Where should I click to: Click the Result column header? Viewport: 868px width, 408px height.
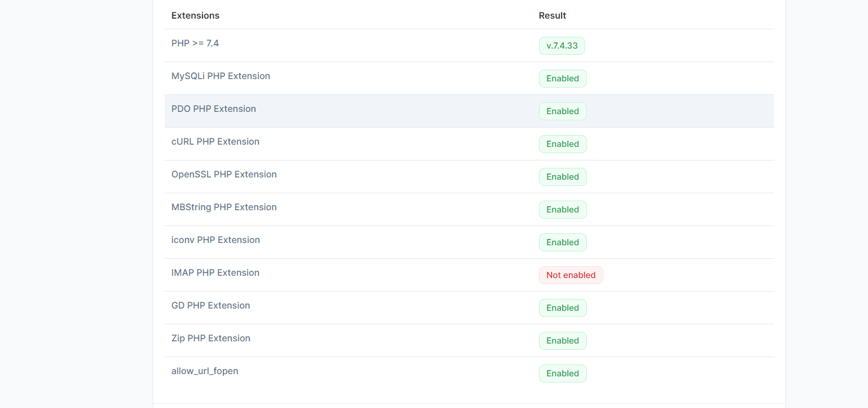(x=552, y=16)
